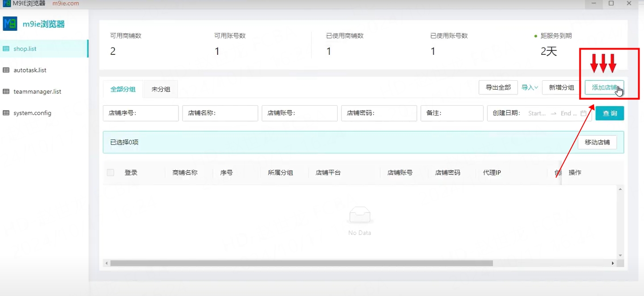644x296 pixels.
Task: Click the 移动店铺 button
Action: pos(597,142)
